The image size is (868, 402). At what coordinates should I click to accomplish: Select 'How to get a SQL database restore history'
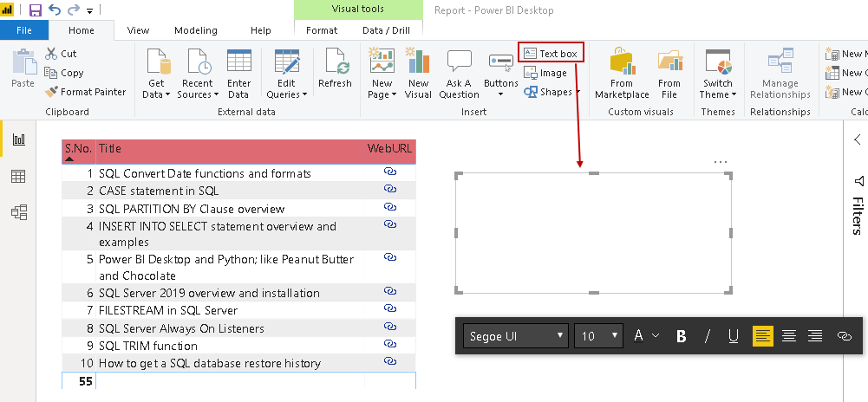pos(210,363)
